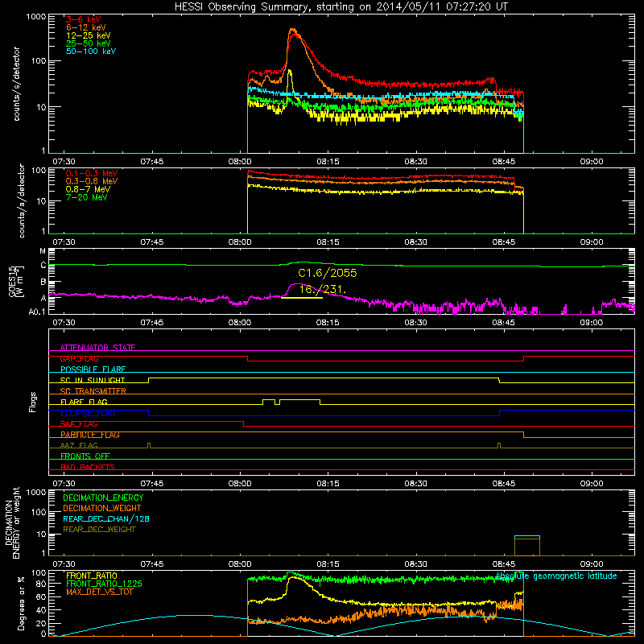Click the SC_TRANSMITTER flag label

click(x=93, y=390)
